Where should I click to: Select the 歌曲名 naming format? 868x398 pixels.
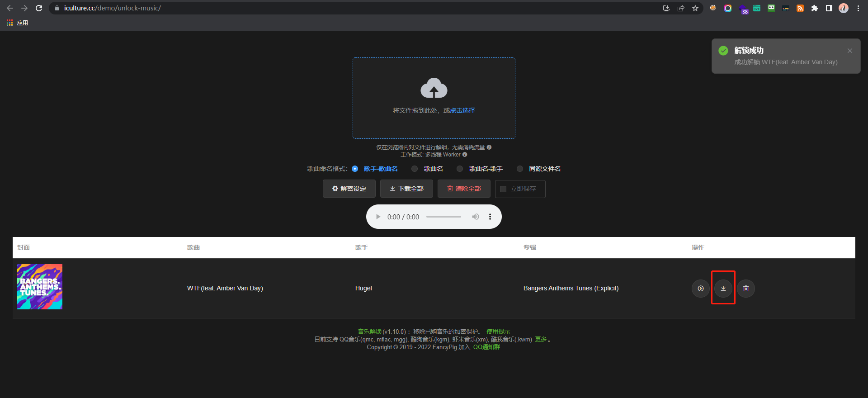(415, 169)
